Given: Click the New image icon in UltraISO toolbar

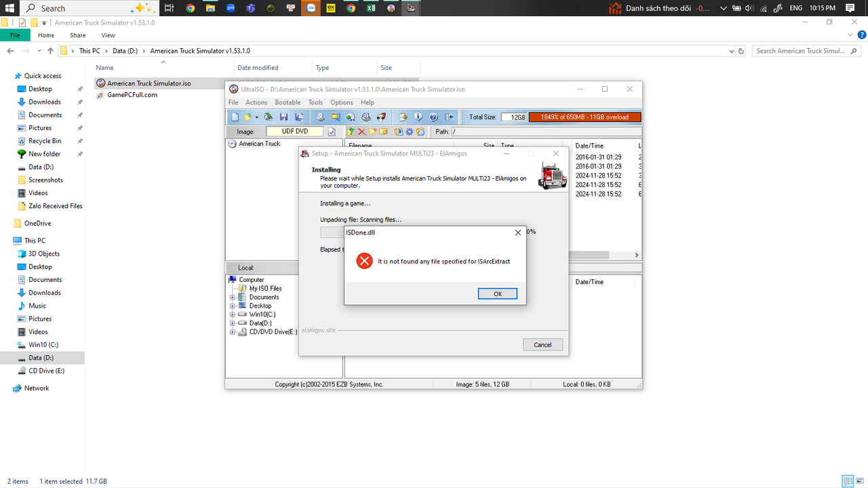Looking at the screenshot, I should [x=235, y=117].
